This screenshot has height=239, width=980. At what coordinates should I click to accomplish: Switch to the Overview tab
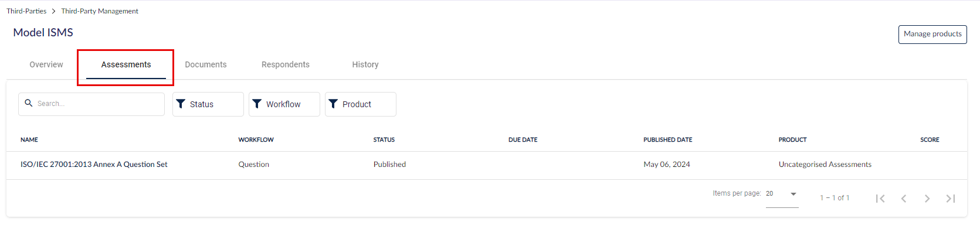[x=46, y=64]
